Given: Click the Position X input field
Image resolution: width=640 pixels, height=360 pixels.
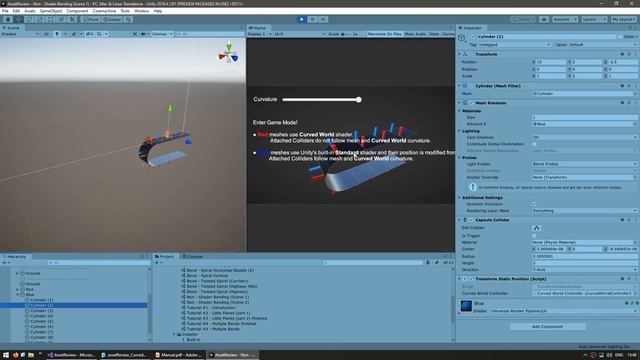Looking at the screenshot, I should (551, 62).
